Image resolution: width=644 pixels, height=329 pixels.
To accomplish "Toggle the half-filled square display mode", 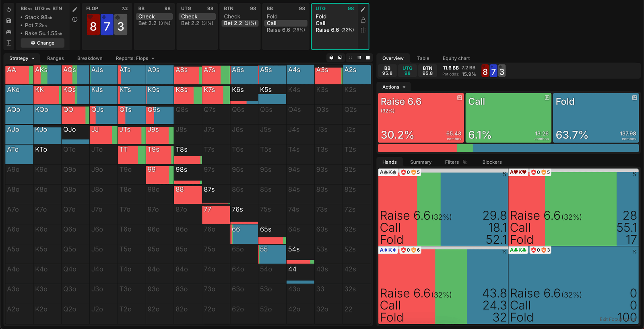I will click(340, 58).
